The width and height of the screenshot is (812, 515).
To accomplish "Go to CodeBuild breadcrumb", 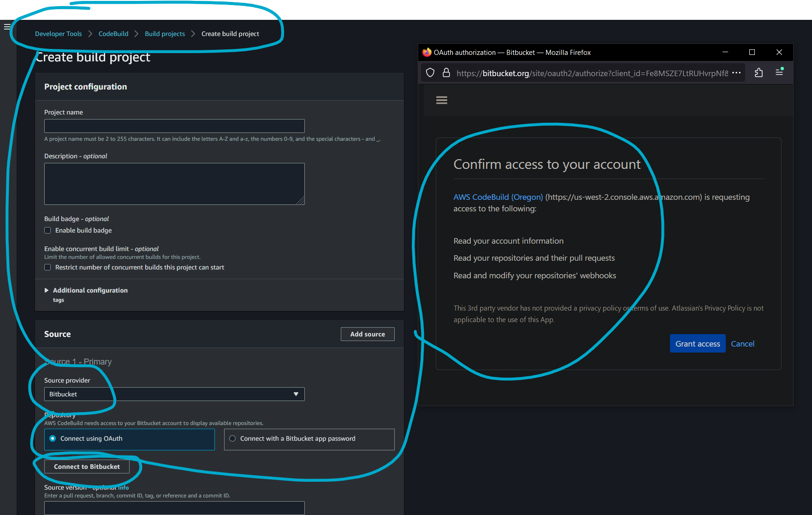I will [113, 34].
